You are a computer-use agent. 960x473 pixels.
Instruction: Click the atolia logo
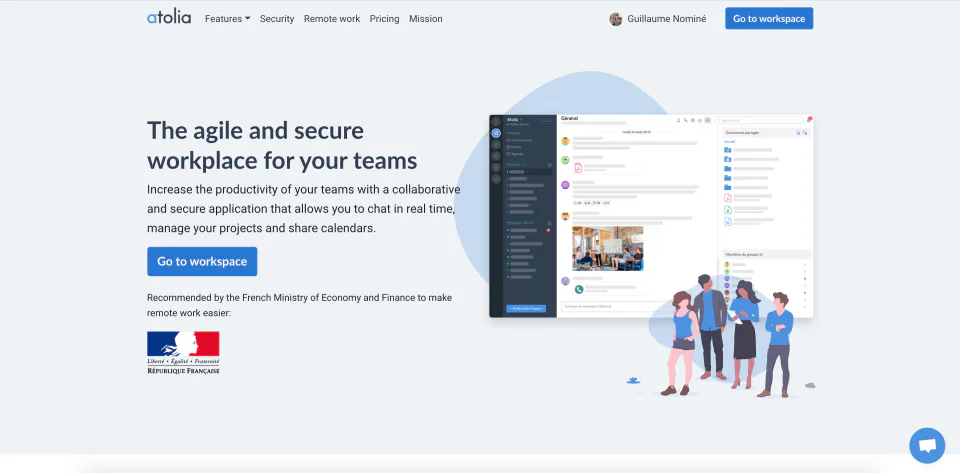click(169, 18)
